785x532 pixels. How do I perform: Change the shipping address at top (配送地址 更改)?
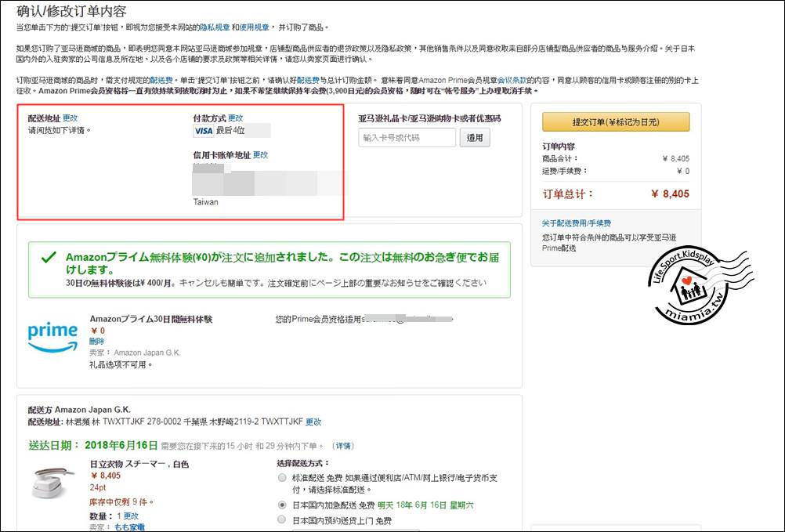point(71,118)
